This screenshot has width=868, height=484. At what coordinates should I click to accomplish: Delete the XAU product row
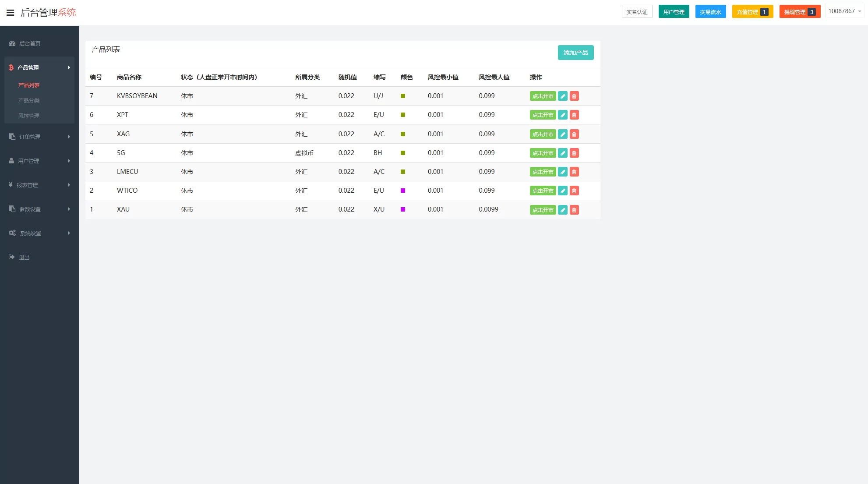tap(574, 210)
